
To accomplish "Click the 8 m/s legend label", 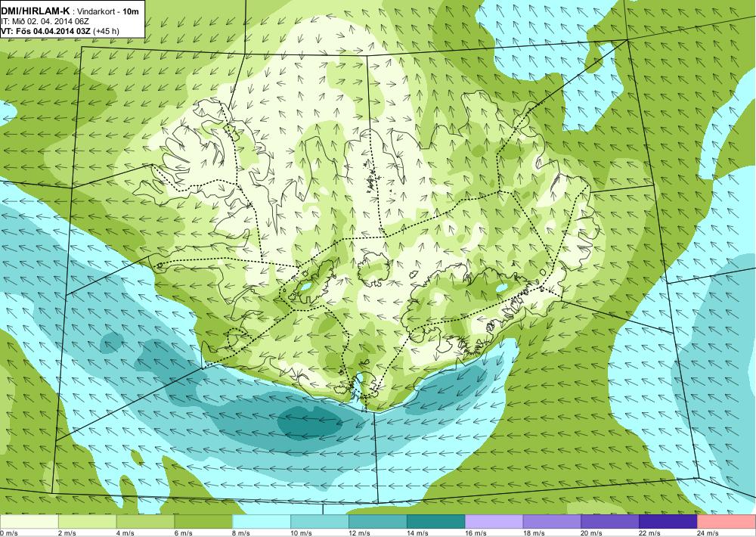I will click(x=242, y=533).
